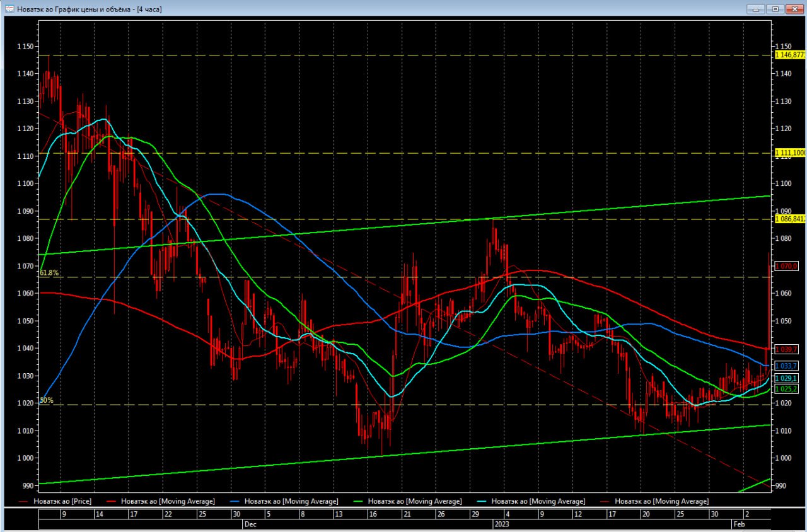Click the blue 1 033,7 average value label
807x532 pixels.
pos(786,366)
